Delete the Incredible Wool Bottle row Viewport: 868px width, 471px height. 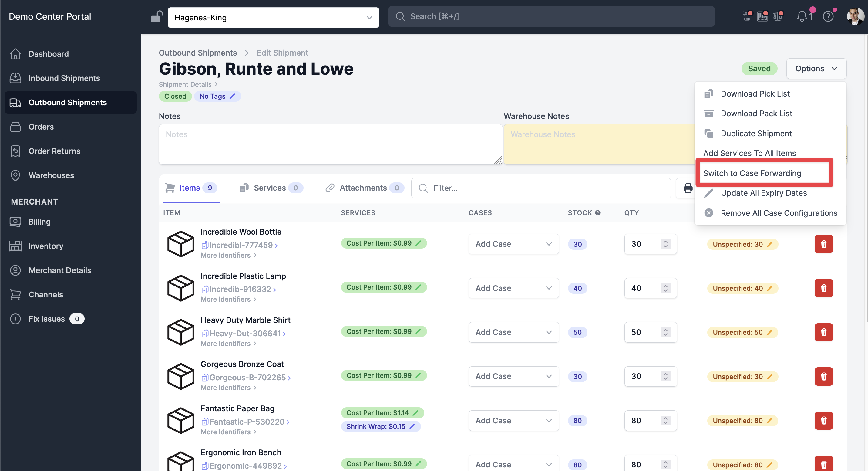[823, 244]
